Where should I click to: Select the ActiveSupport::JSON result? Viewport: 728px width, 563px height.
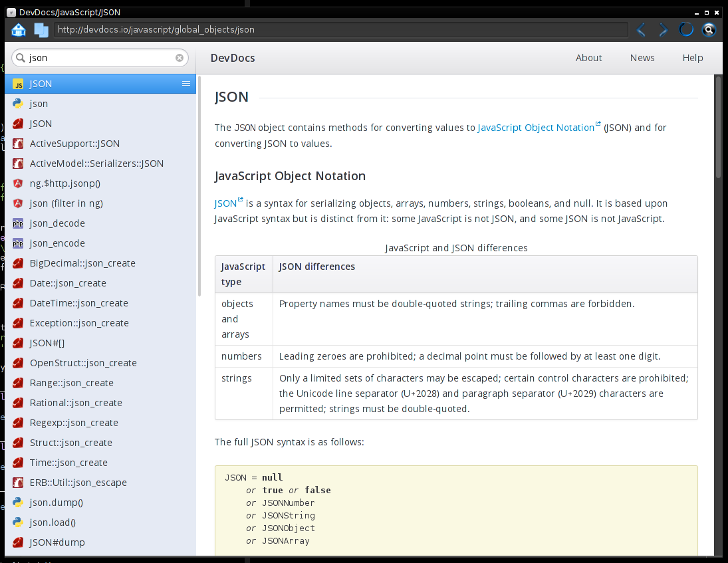100,144
